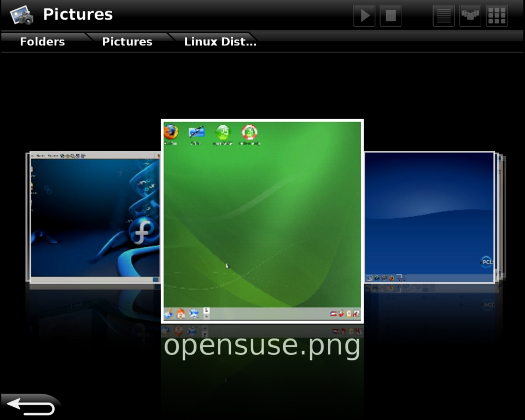Open the opensuse.png image
This screenshot has height=420, width=525.
[x=261, y=219]
